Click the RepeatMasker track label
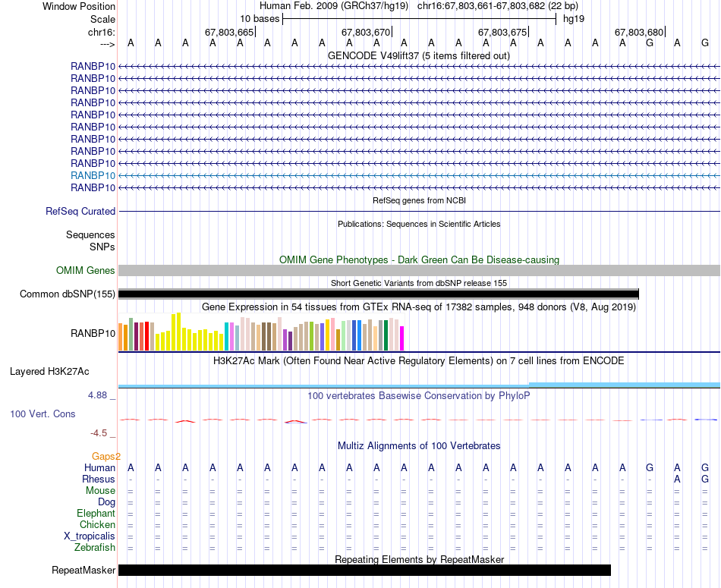 tap(83, 571)
